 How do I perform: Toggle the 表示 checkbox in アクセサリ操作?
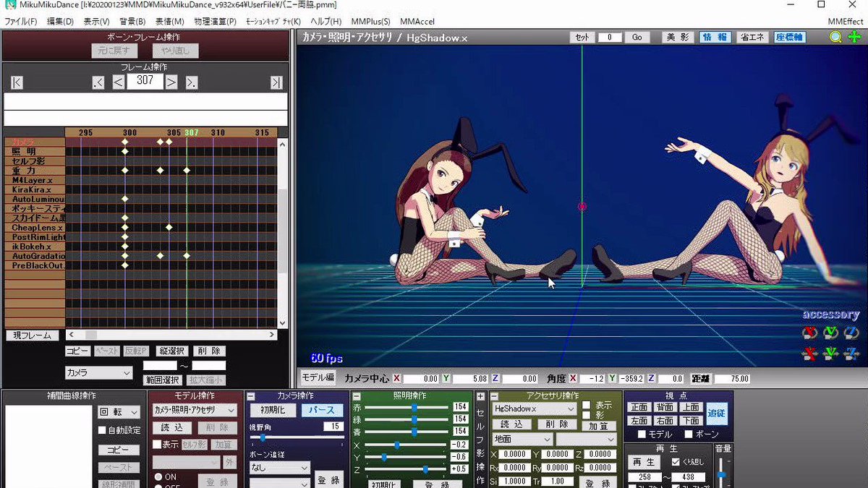pyautogui.click(x=587, y=405)
